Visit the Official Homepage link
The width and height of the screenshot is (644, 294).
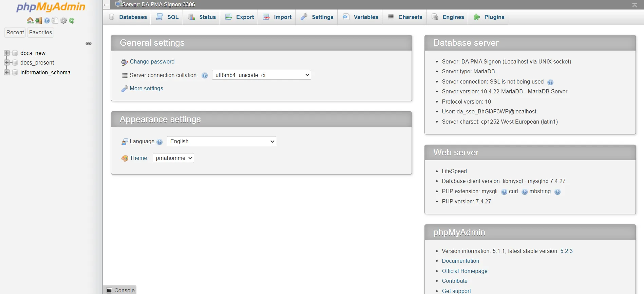(465, 271)
